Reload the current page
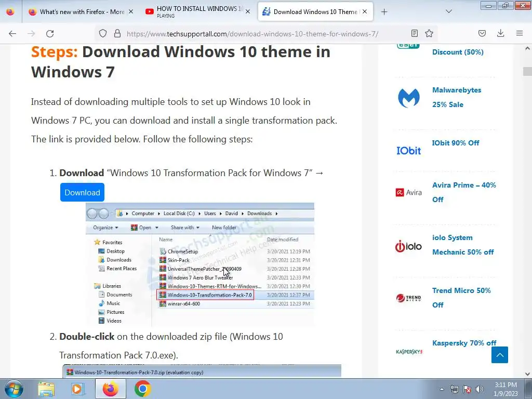532x399 pixels. coord(50,34)
